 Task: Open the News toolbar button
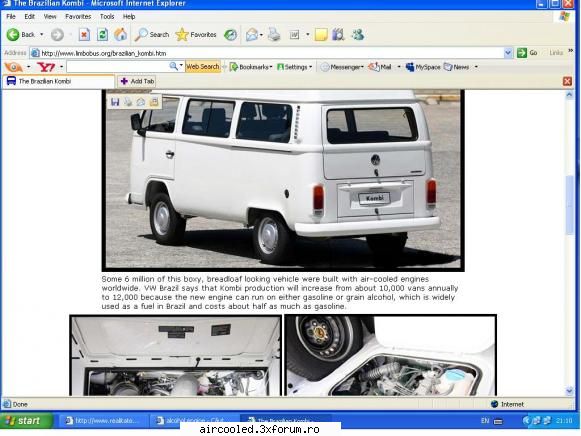pos(456,67)
